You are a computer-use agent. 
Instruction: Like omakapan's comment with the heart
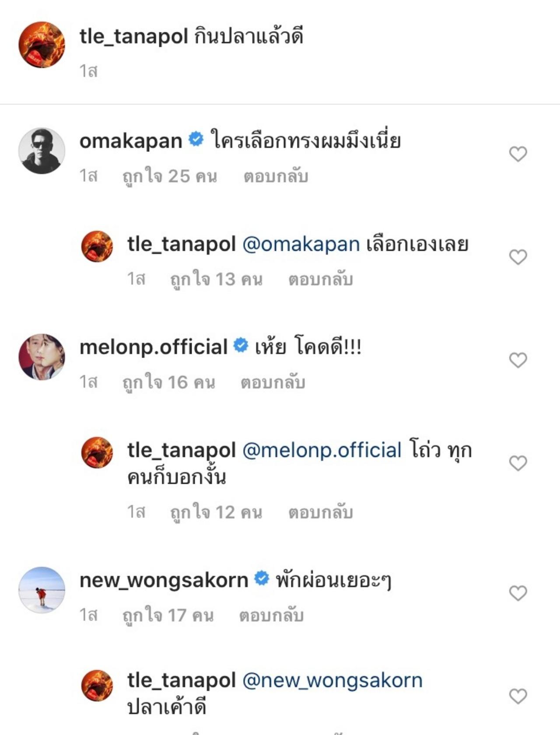coord(518,154)
